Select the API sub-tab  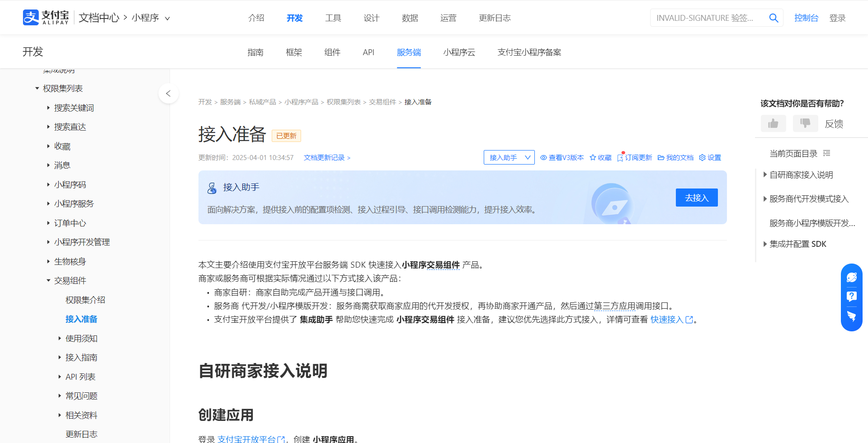(x=368, y=52)
